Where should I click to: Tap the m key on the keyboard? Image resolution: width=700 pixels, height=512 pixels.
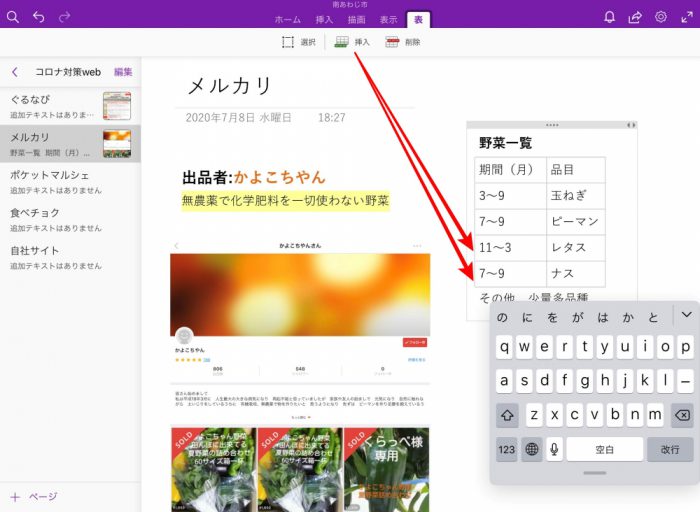pos(655,415)
